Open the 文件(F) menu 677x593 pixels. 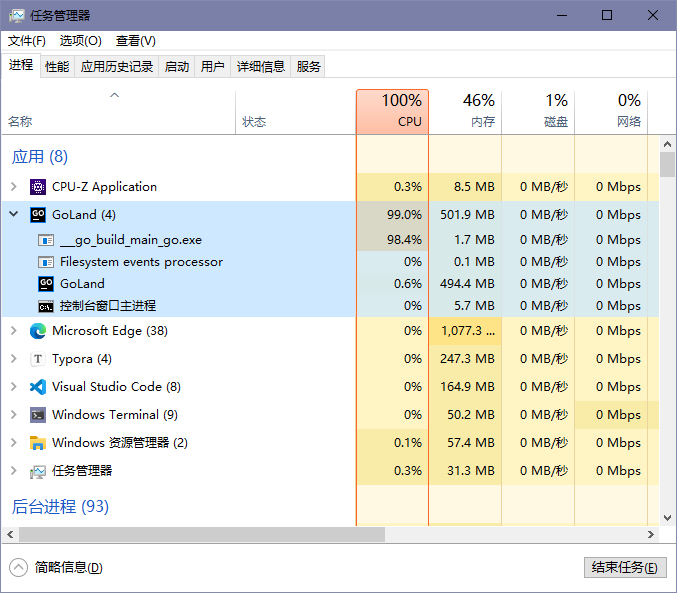tap(27, 41)
